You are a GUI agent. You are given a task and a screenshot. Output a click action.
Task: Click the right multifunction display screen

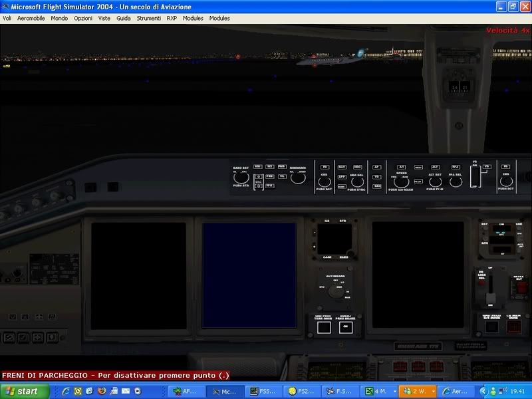(x=418, y=275)
